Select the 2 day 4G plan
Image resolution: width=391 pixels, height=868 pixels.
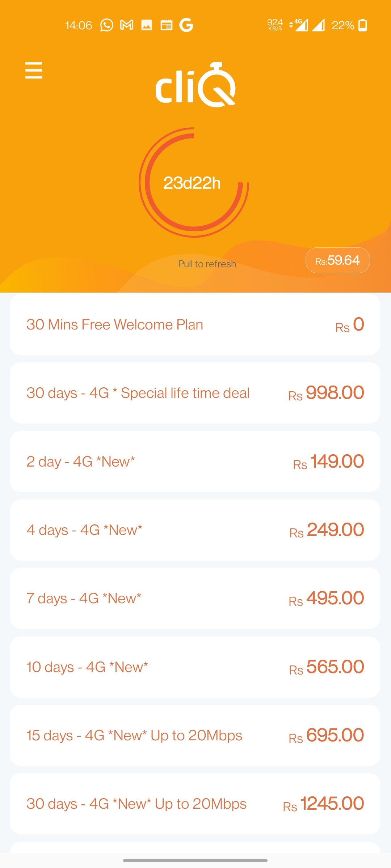pyautogui.click(x=195, y=461)
